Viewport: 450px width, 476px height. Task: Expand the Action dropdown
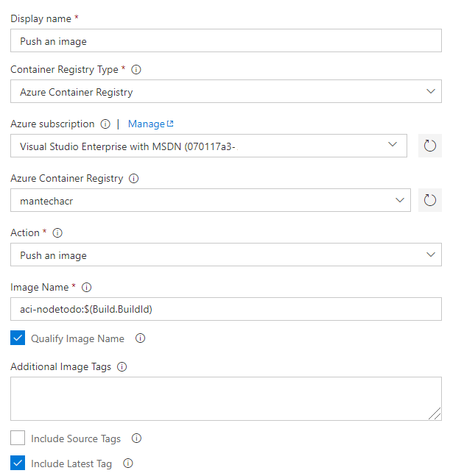tap(226, 255)
